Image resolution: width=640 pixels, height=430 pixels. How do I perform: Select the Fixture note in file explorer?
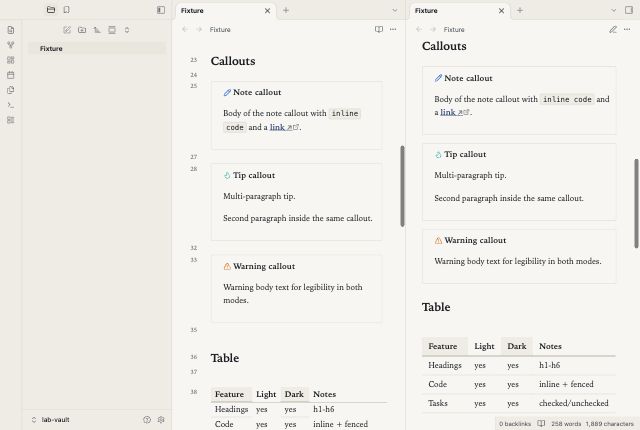[x=97, y=49]
